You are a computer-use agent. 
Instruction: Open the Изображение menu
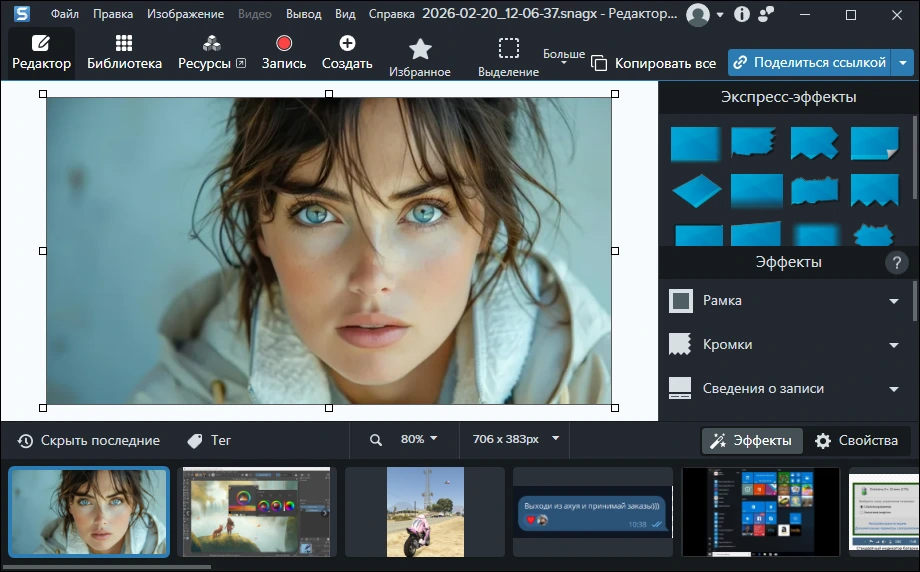tap(185, 14)
